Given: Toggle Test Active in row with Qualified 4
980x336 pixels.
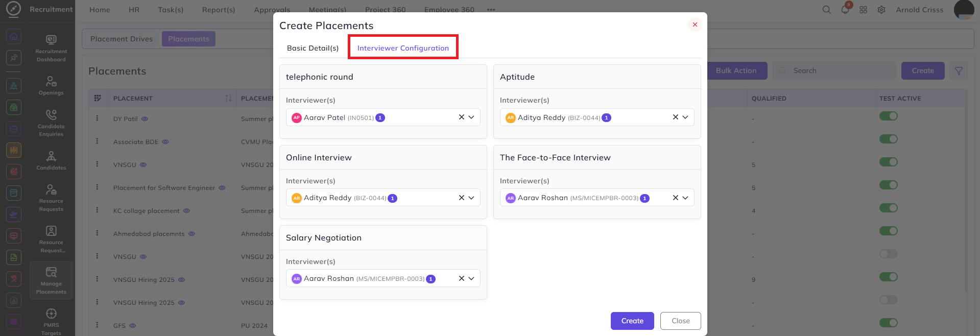Looking at the screenshot, I should pos(888,208).
